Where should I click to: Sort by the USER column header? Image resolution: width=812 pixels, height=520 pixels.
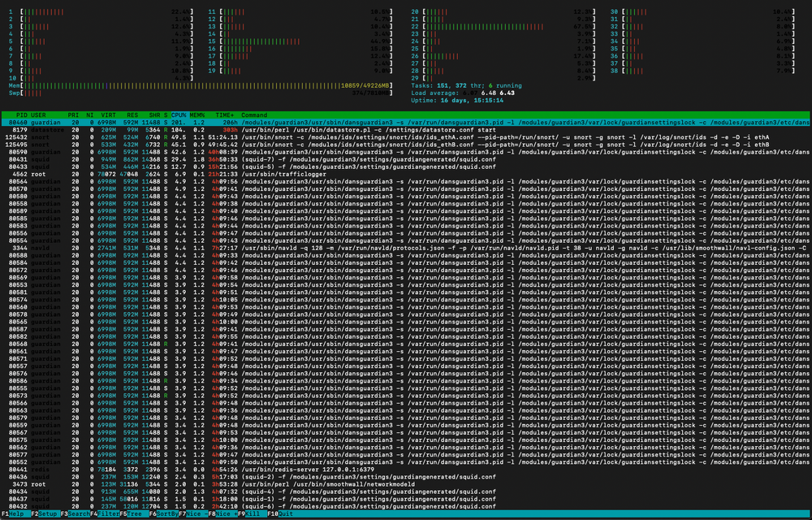click(x=38, y=115)
